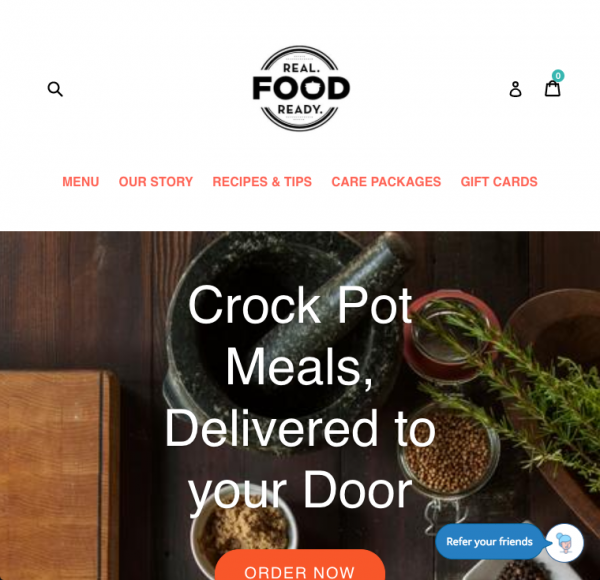This screenshot has width=600, height=580.
Task: Go to the OUR STORY page
Action: pos(156,182)
